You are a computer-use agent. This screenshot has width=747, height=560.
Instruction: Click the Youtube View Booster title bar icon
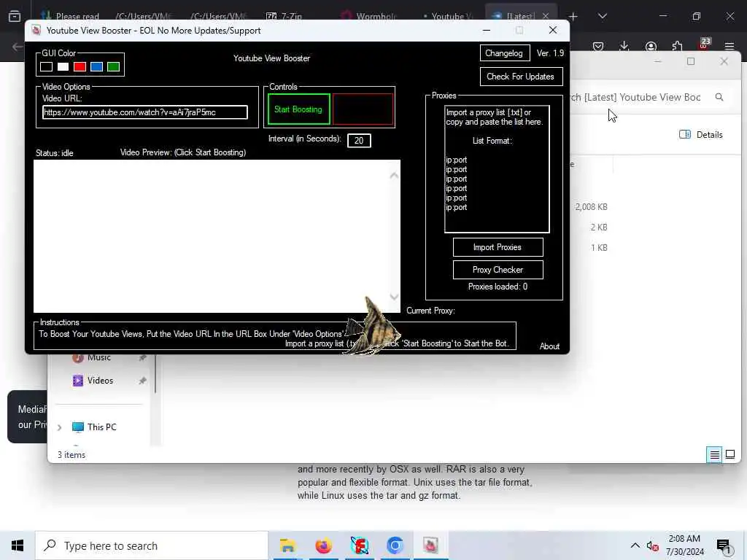[36, 31]
